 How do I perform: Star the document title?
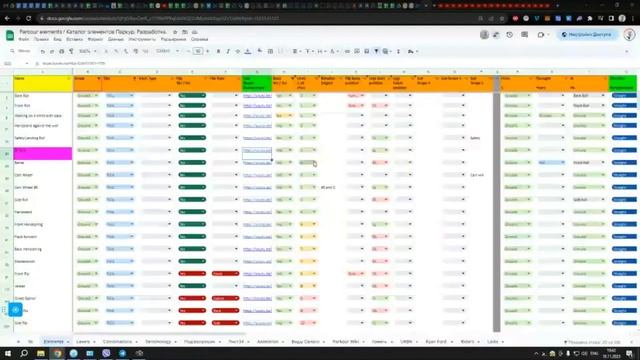coord(175,32)
